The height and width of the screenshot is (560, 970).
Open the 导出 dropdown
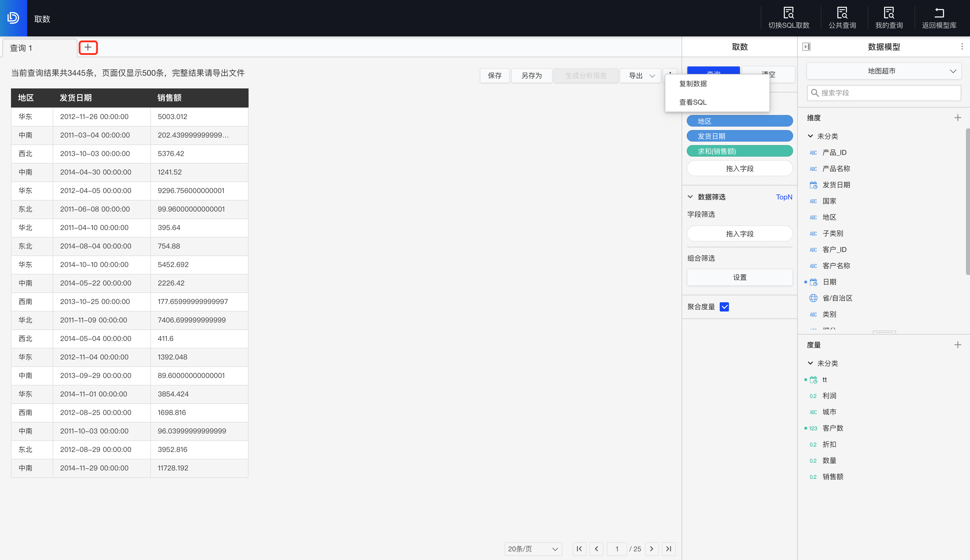pos(641,76)
